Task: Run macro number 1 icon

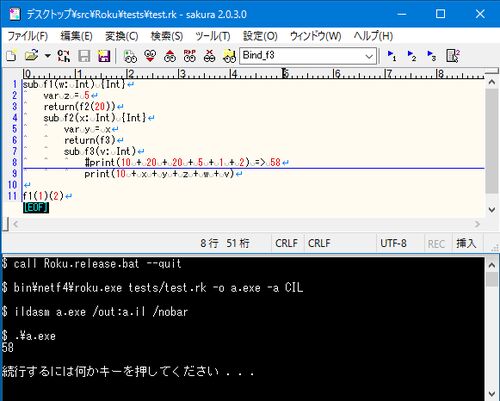Action: click(x=392, y=56)
